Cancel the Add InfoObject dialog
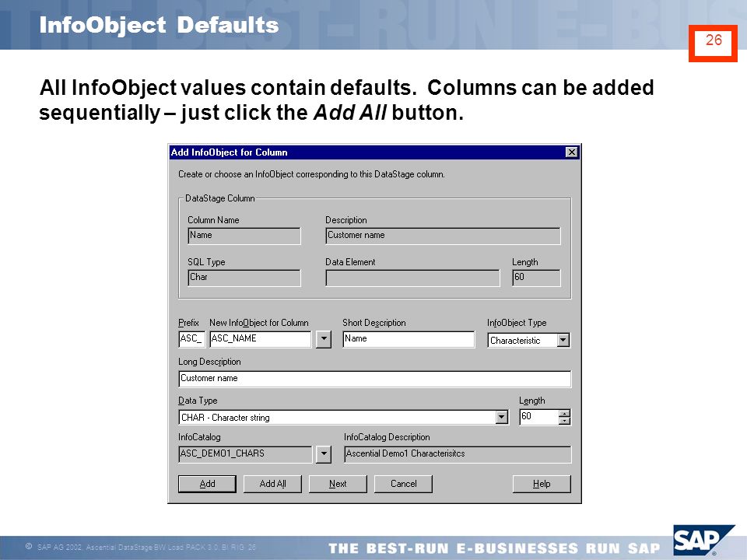 click(404, 484)
